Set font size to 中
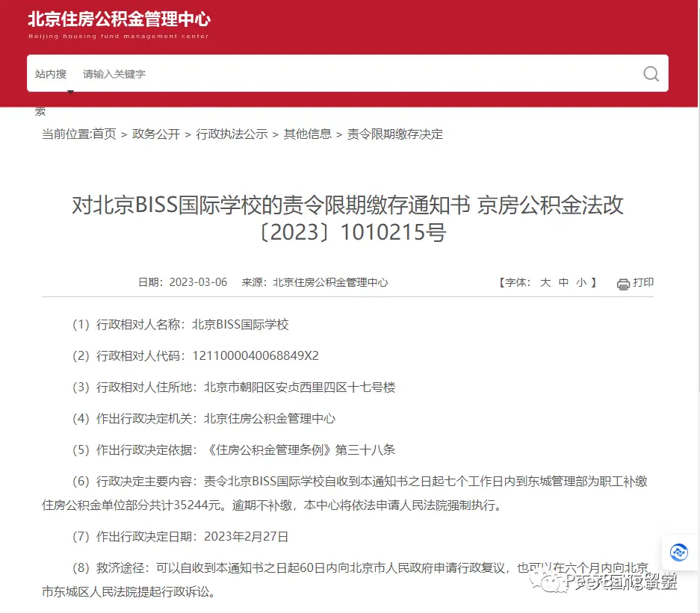 563,282
